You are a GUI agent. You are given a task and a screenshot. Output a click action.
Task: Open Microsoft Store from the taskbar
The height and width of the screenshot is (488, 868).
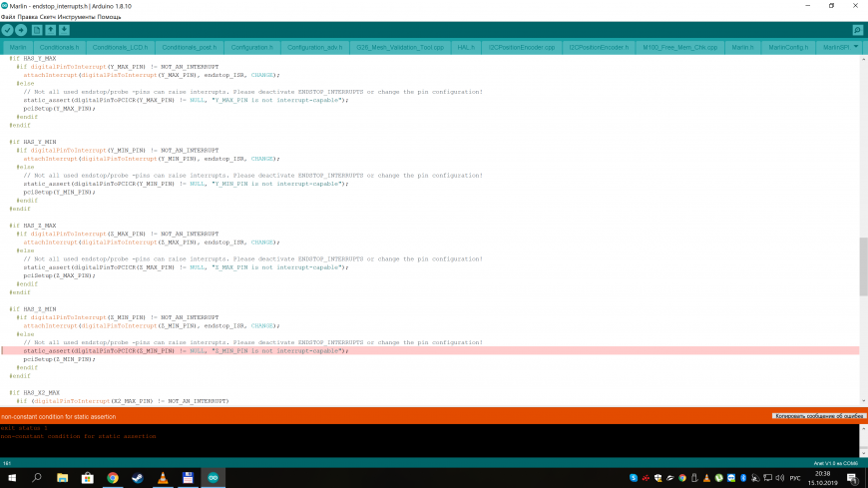coord(88,477)
